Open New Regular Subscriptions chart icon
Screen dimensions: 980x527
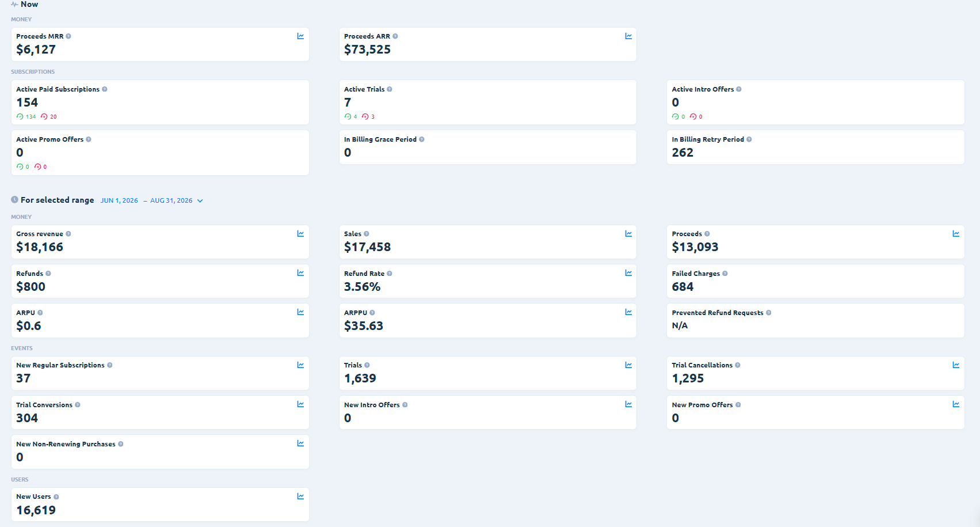pyautogui.click(x=300, y=365)
